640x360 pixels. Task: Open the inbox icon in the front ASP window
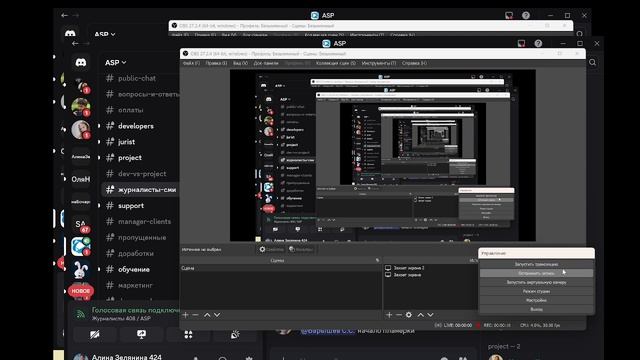pyautogui.click(x=521, y=43)
